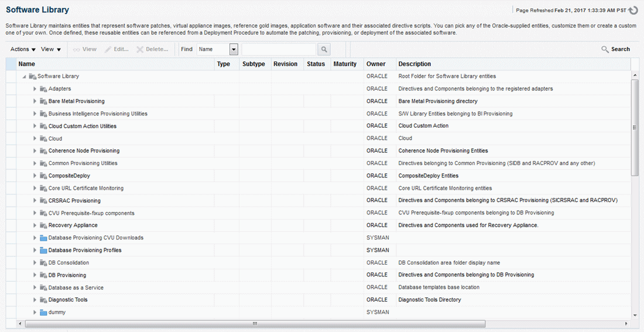
Task: Click the CompositeDeploy folder icon
Action: point(43,176)
